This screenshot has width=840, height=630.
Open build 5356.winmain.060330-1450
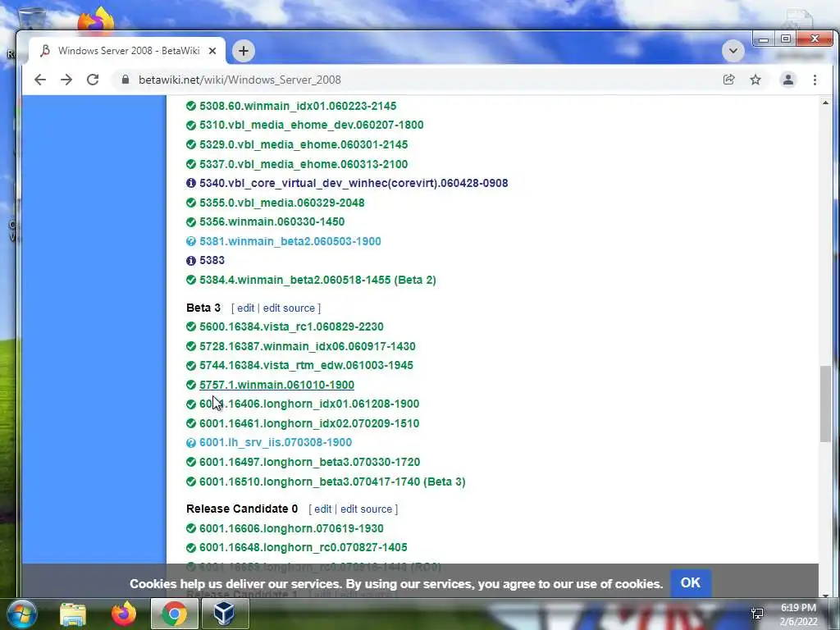272,221
